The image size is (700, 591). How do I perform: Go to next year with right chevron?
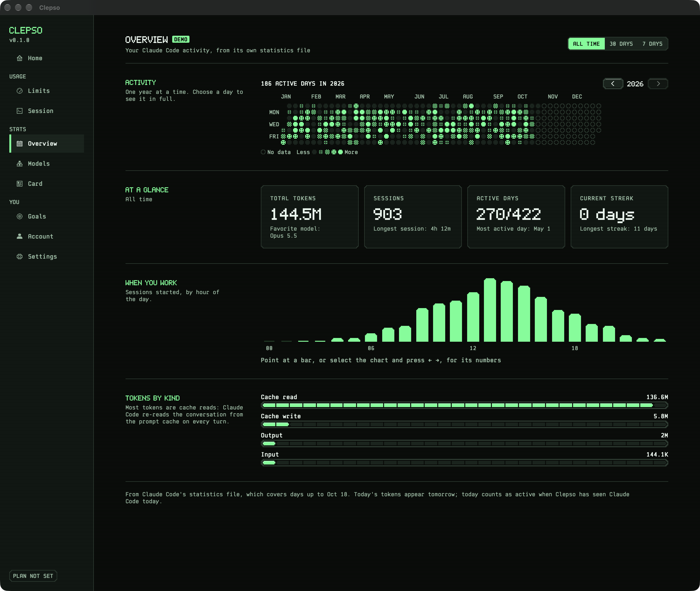(x=658, y=84)
